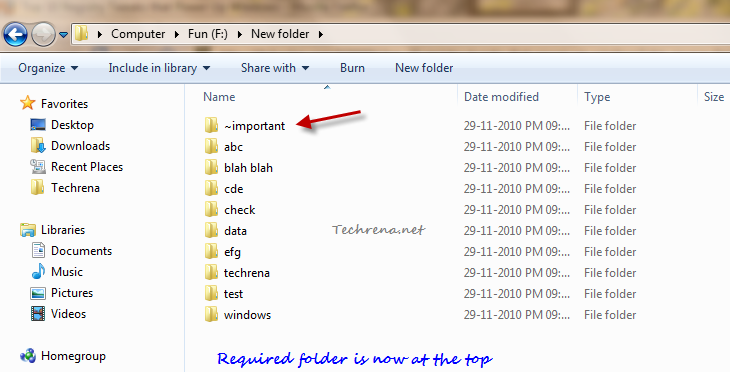
Task: Click the Recent Places icon
Action: click(x=38, y=167)
